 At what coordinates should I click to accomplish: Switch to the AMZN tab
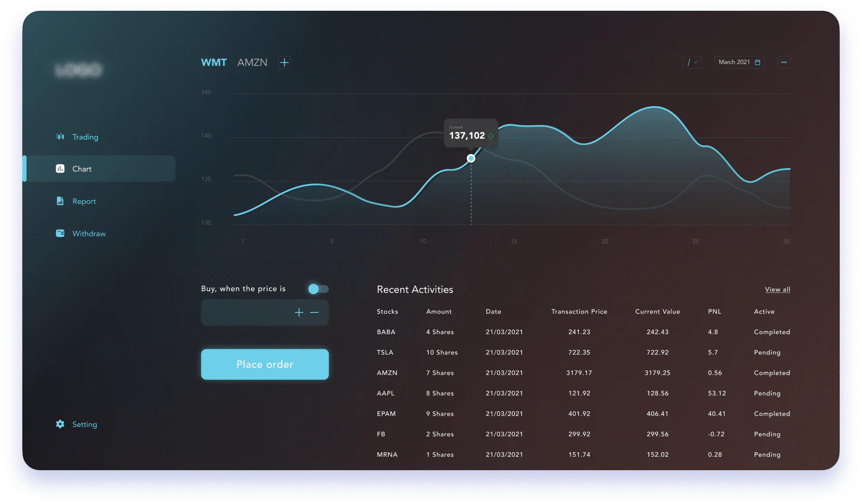(252, 62)
